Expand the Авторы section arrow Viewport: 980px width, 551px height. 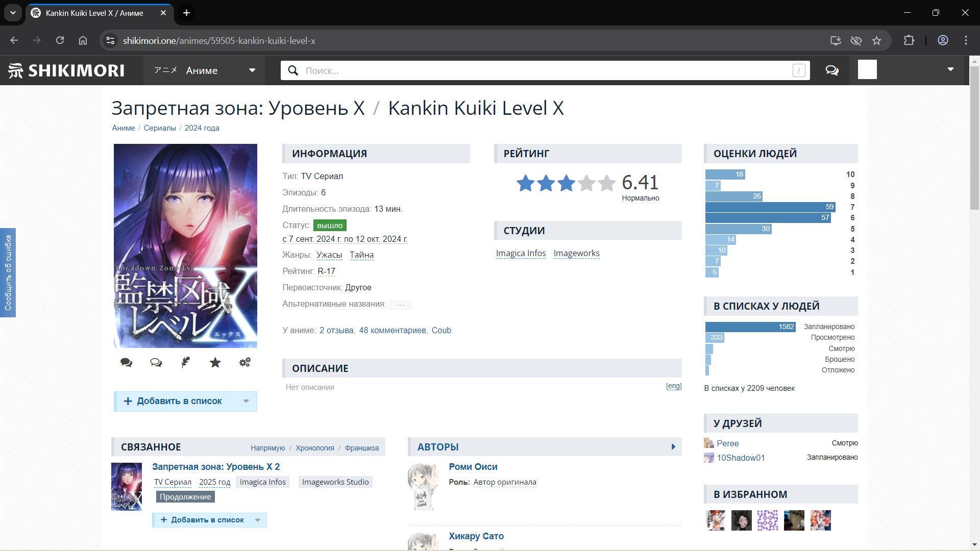673,447
